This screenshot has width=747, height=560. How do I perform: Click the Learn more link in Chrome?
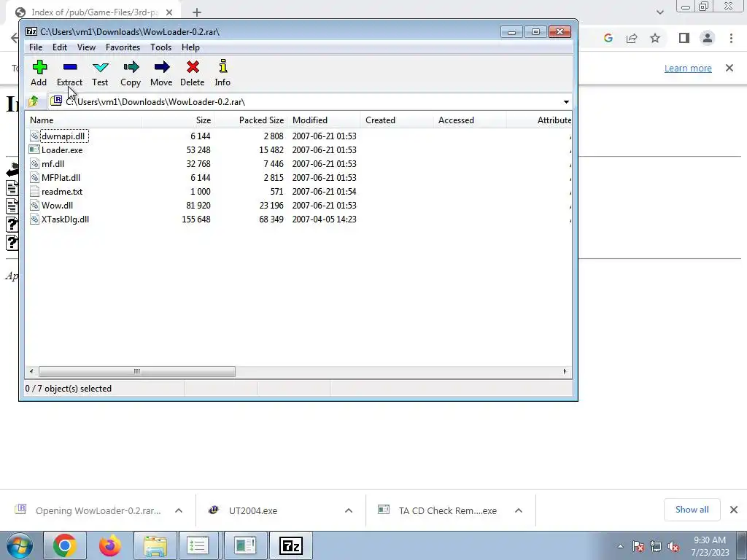pyautogui.click(x=688, y=68)
